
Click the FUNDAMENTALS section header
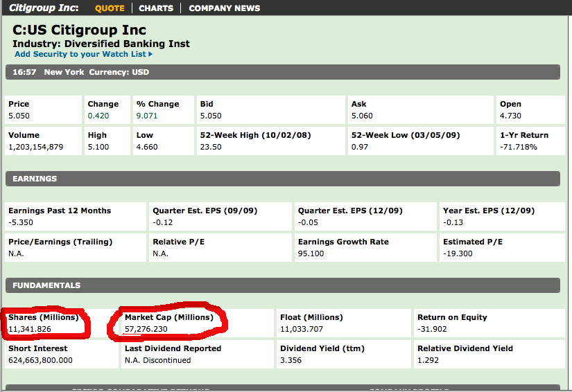(x=283, y=285)
